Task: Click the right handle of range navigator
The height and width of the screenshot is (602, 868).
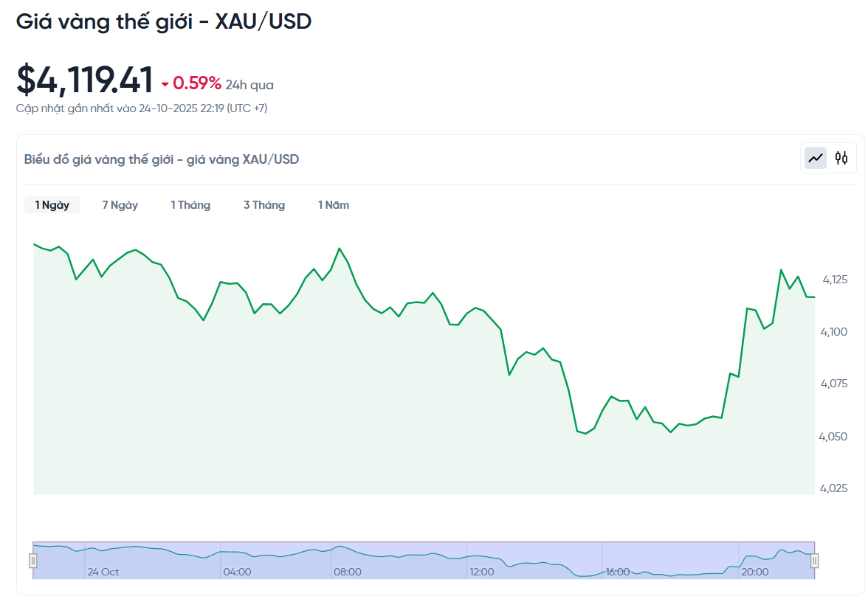Action: point(815,561)
